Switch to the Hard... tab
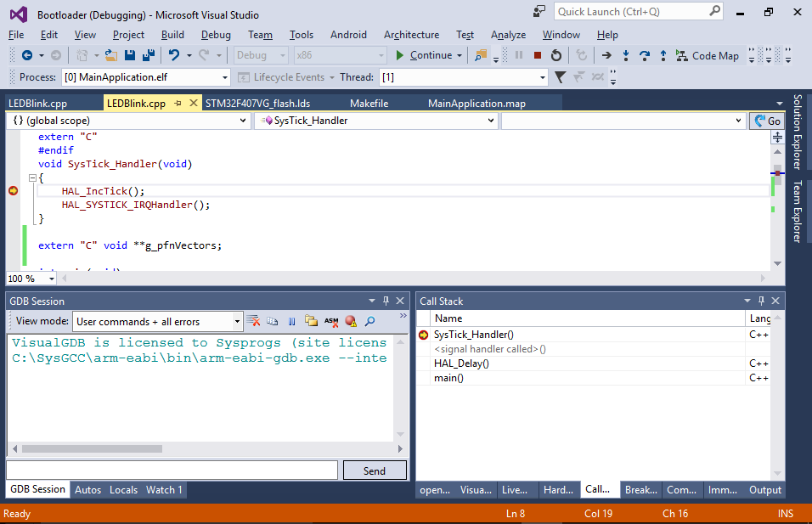This screenshot has height=524, width=812. (558, 490)
